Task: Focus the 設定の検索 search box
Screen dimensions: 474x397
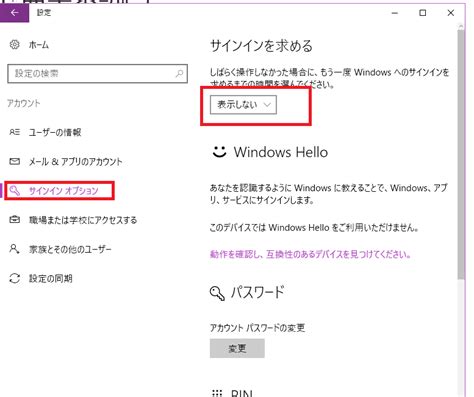Action: click(97, 73)
